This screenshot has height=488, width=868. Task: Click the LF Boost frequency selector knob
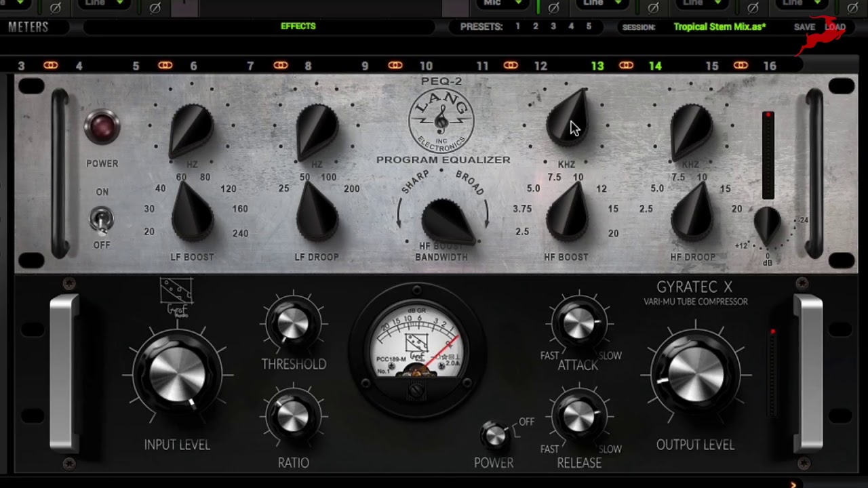pos(193,211)
